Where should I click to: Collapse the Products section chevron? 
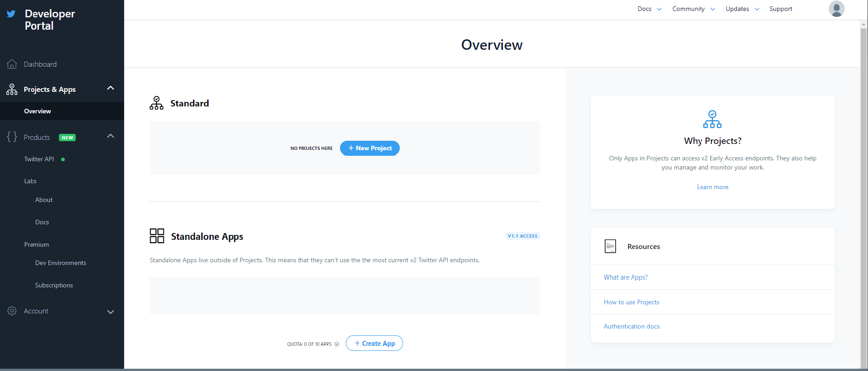[x=110, y=136]
